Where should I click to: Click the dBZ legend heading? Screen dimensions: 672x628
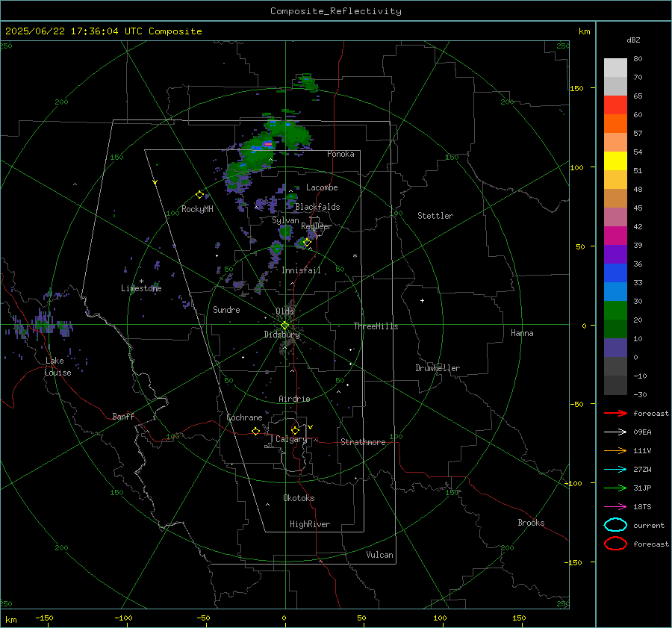633,40
